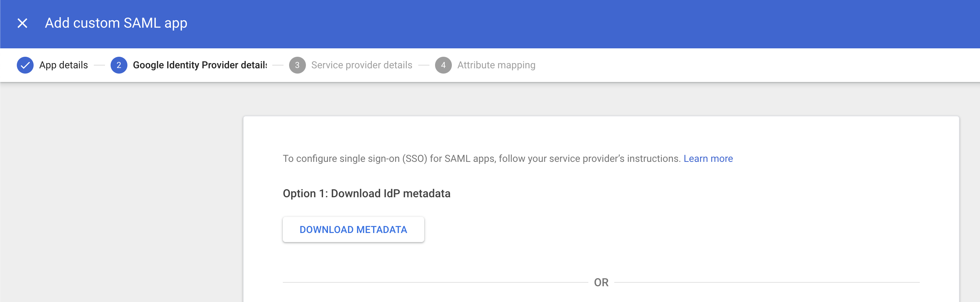Open the Learn more link
The height and width of the screenshot is (302, 980).
708,158
